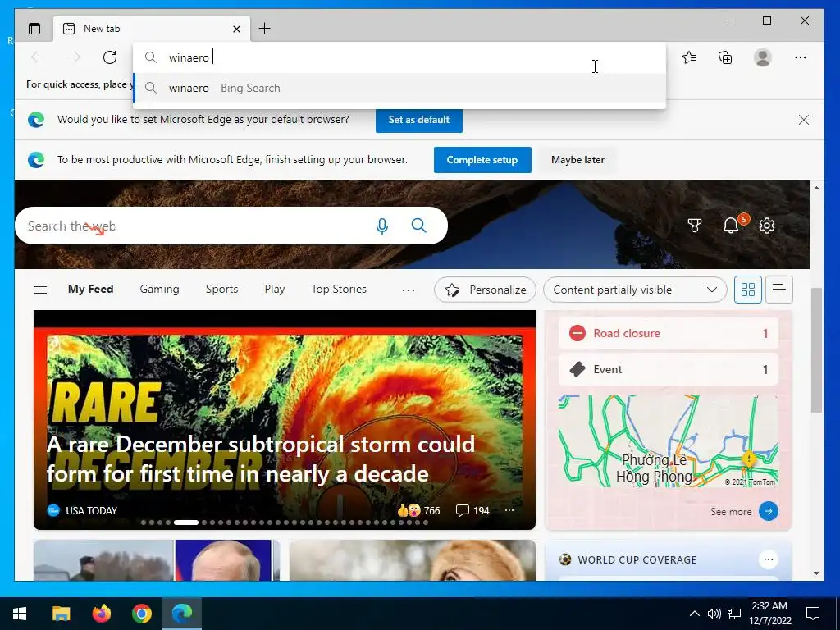Open a new tab with plus button
Screen dimensions: 840x630
click(x=265, y=29)
